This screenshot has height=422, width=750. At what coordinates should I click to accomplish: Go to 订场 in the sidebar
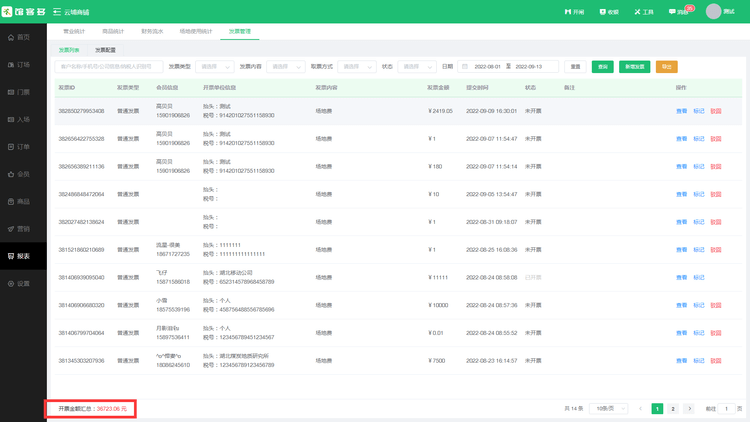[22, 64]
